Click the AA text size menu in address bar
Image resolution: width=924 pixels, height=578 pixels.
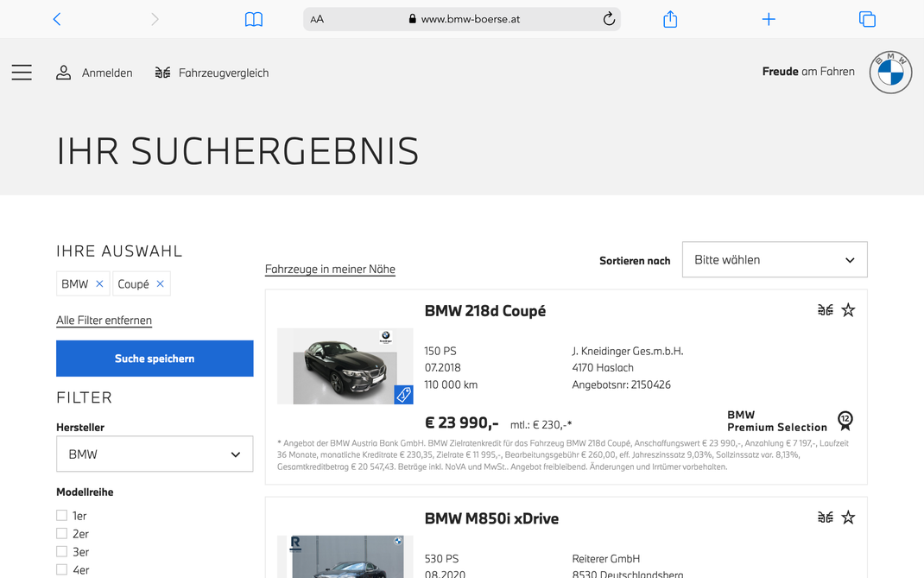[x=317, y=18]
